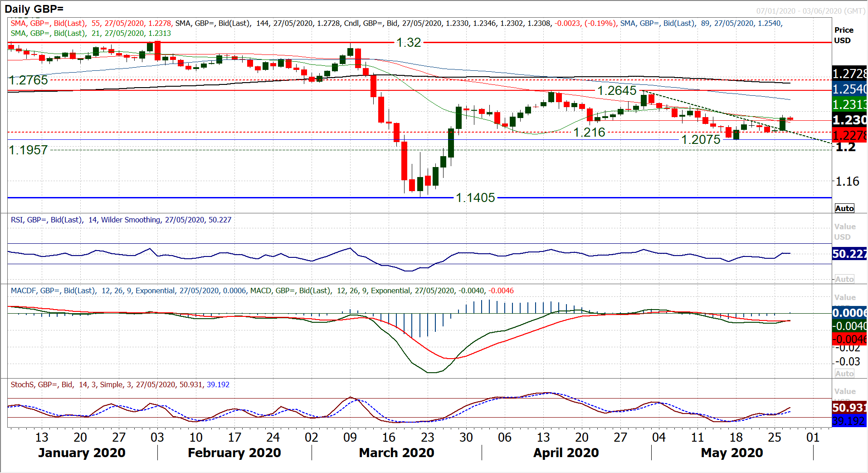Click the Auto button in the RSI panel

(844, 279)
